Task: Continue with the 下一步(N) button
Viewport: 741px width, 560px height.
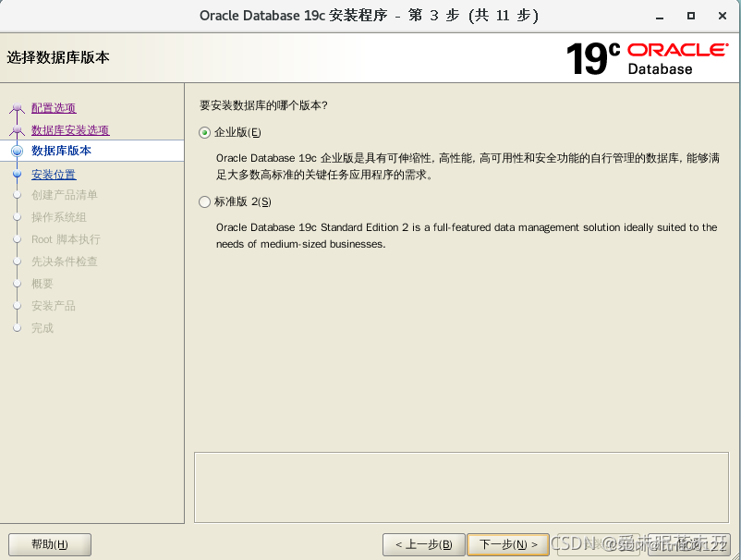Action: 508,545
